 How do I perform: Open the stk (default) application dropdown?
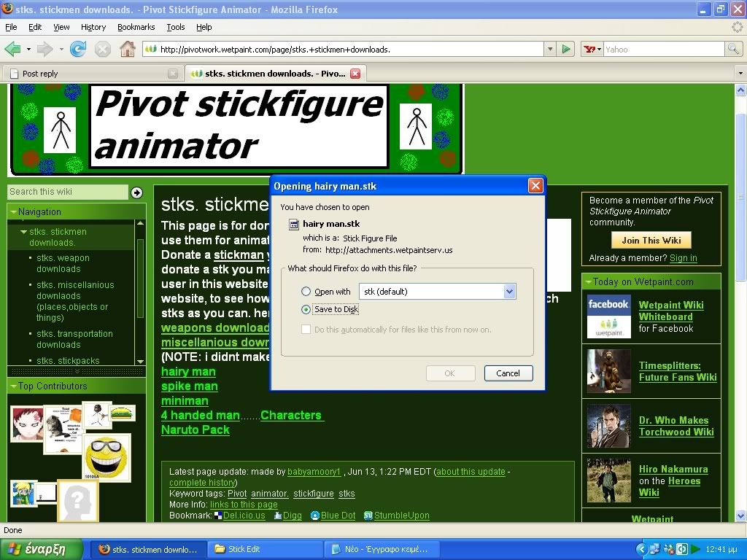(509, 292)
